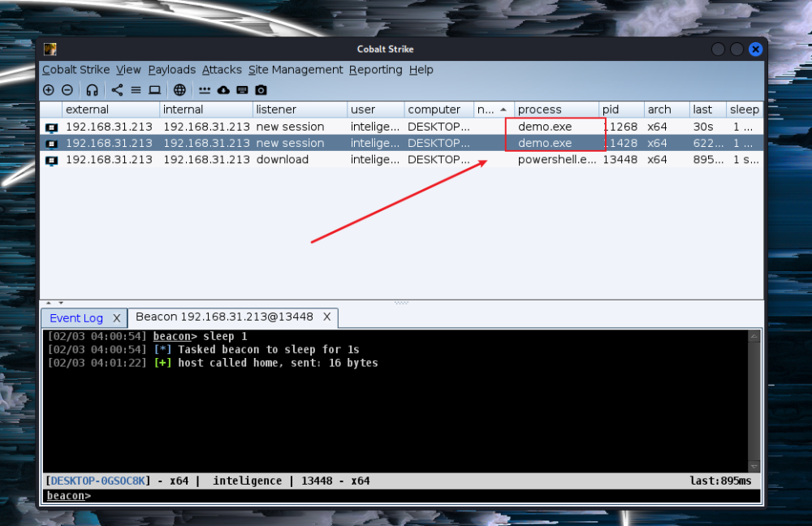This screenshot has height=526, width=812.
Task: Close the Event Log tab
Action: point(116,318)
